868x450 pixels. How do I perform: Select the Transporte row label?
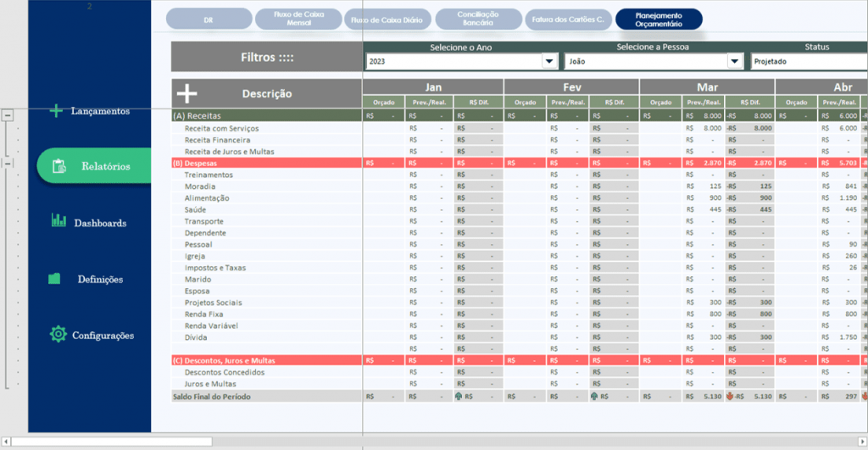203,221
